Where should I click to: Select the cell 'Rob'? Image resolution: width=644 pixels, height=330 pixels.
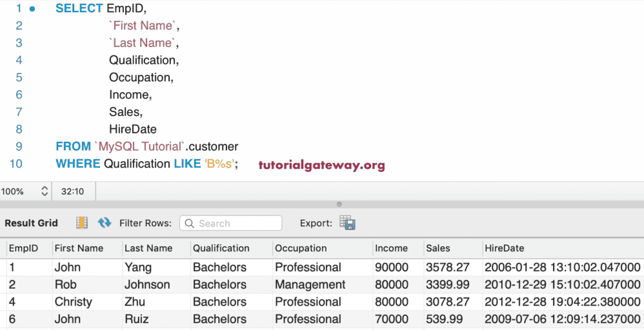tap(66, 284)
